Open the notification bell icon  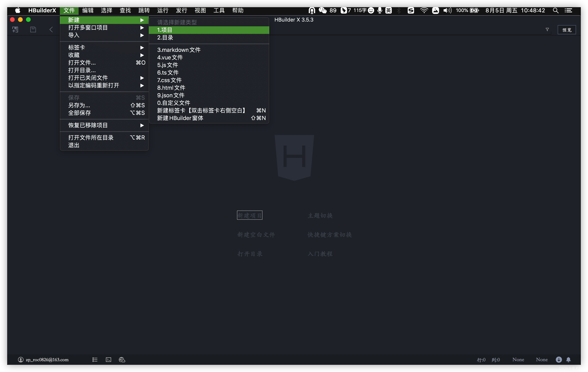[568, 360]
